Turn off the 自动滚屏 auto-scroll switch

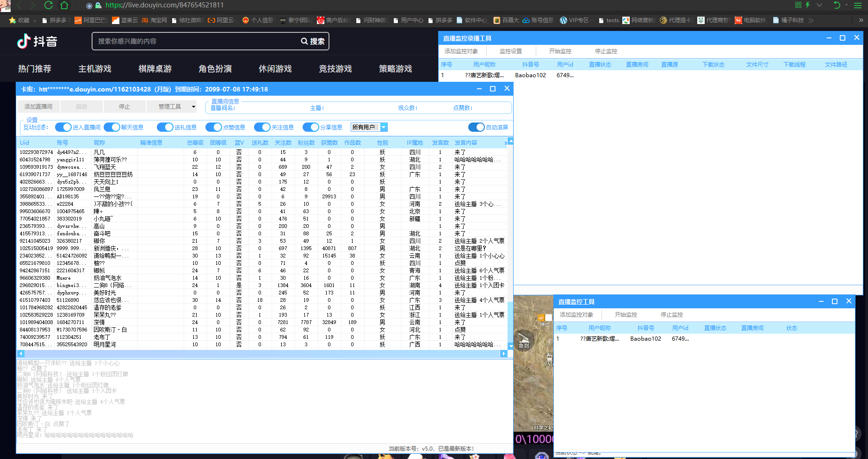[476, 127]
